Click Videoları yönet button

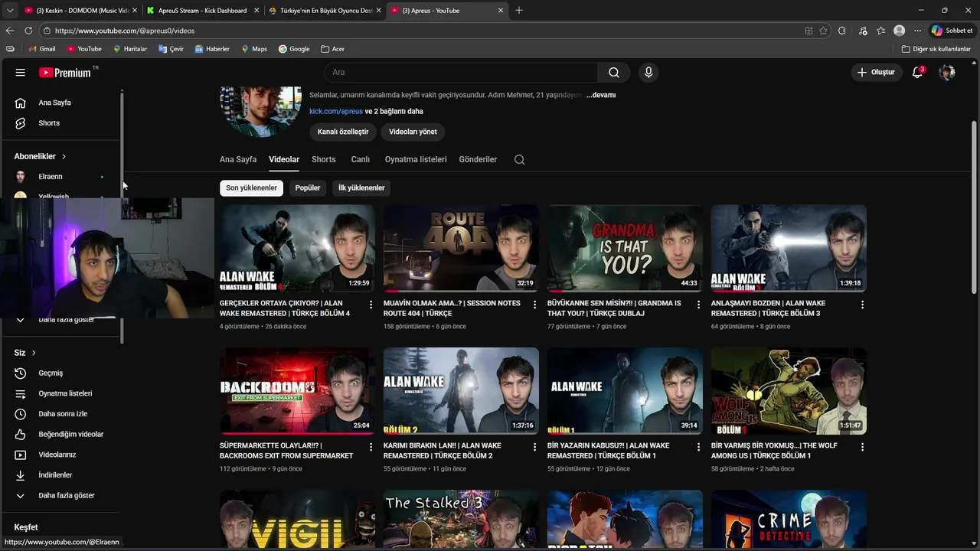click(413, 132)
